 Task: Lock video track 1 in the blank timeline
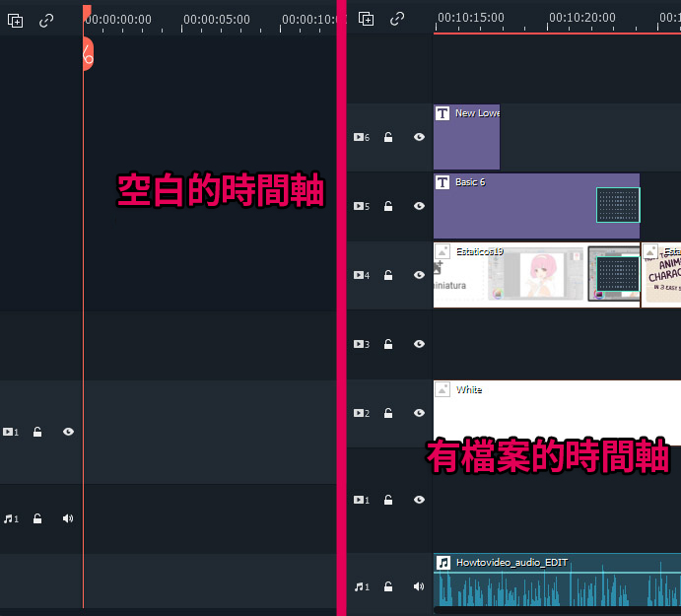[37, 432]
